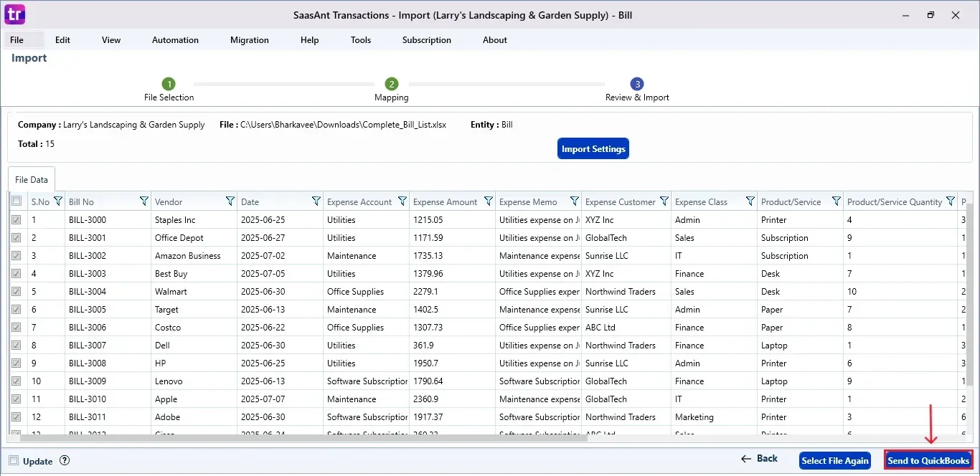Open the Vendor column filter
Viewport: 980px width, 476px height.
(x=230, y=201)
